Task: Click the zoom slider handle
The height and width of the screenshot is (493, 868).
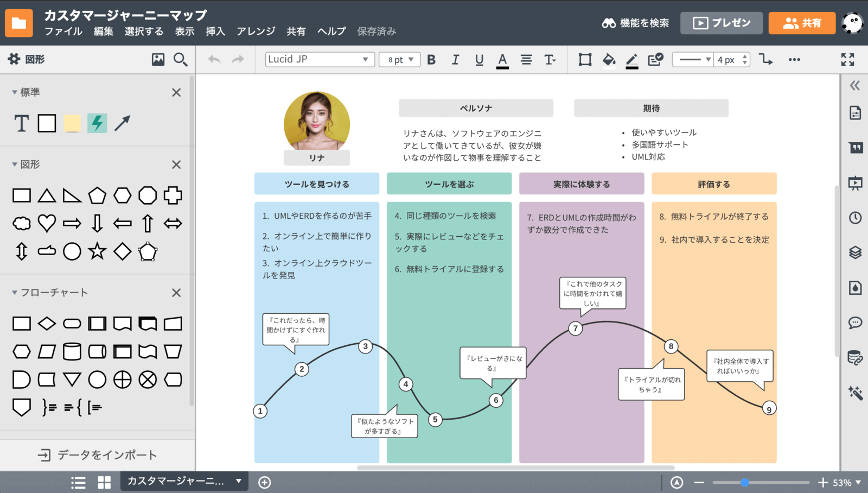Action: tap(745, 482)
